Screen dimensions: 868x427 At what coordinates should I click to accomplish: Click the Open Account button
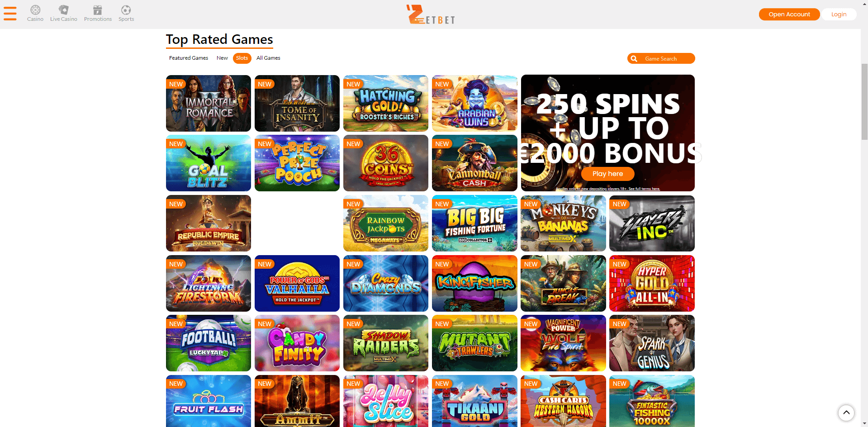click(x=789, y=14)
